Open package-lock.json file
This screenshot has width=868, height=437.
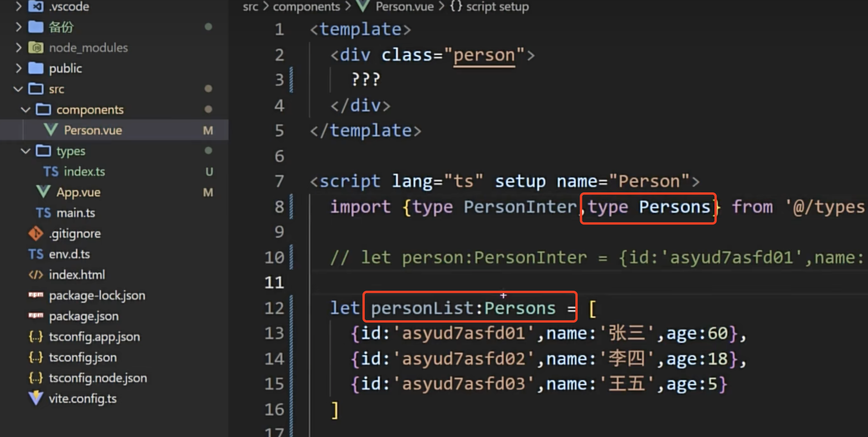click(97, 296)
